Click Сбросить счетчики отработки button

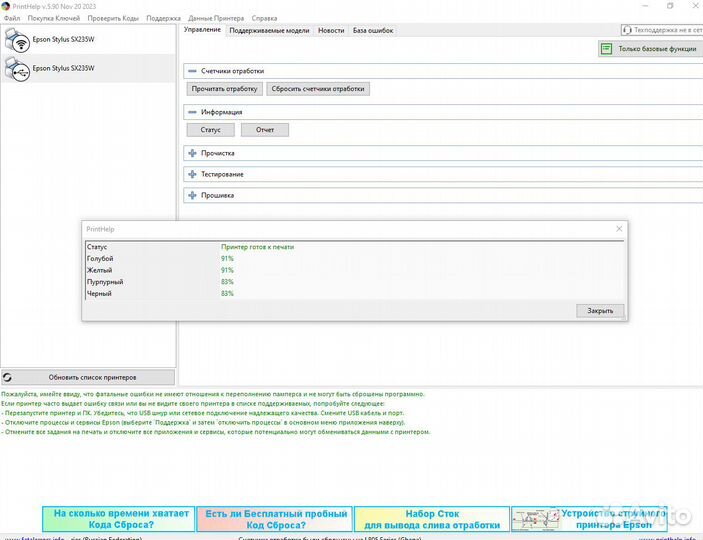pyautogui.click(x=318, y=89)
